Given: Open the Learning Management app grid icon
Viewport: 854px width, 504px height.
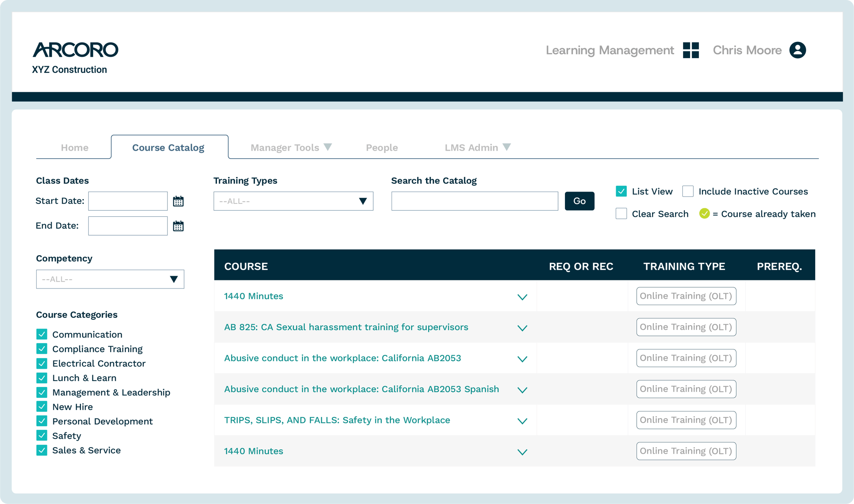Looking at the screenshot, I should click(691, 50).
